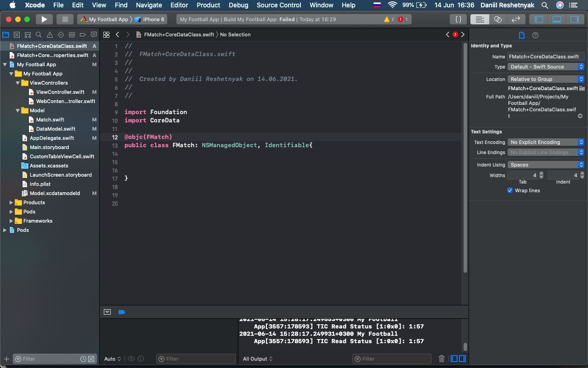Image resolution: width=588 pixels, height=368 pixels.
Task: Click the file Name field in inspector
Action: point(546,57)
